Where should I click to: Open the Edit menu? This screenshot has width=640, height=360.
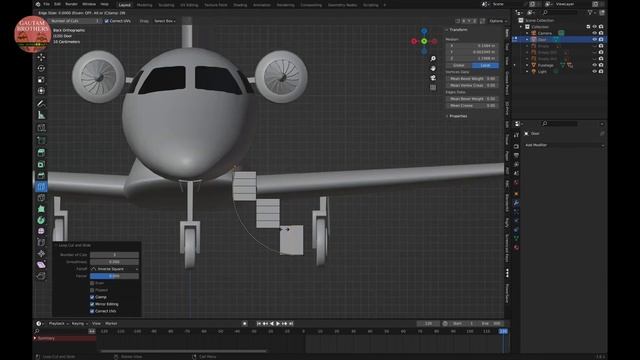(x=58, y=4)
